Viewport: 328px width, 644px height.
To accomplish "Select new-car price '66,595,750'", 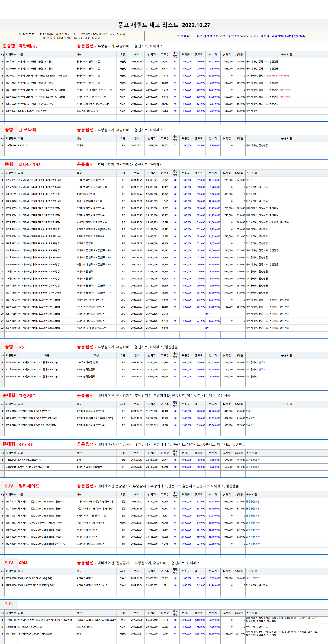I will pos(152,620).
